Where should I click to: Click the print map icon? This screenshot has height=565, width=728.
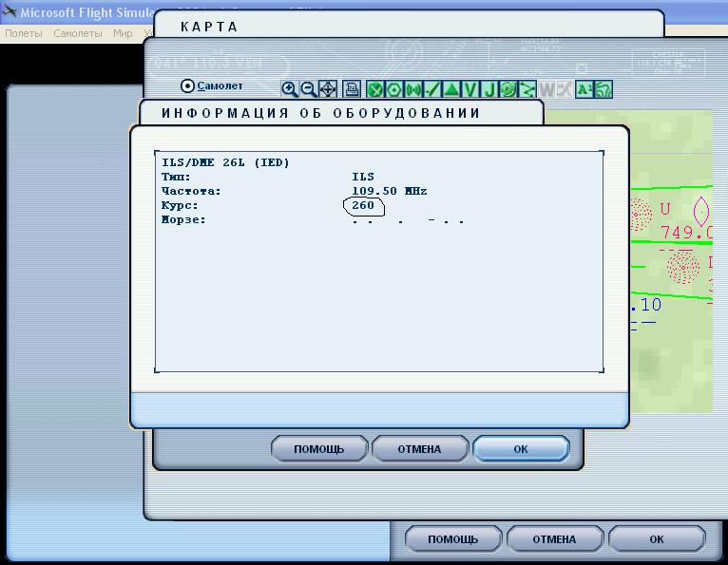[352, 89]
